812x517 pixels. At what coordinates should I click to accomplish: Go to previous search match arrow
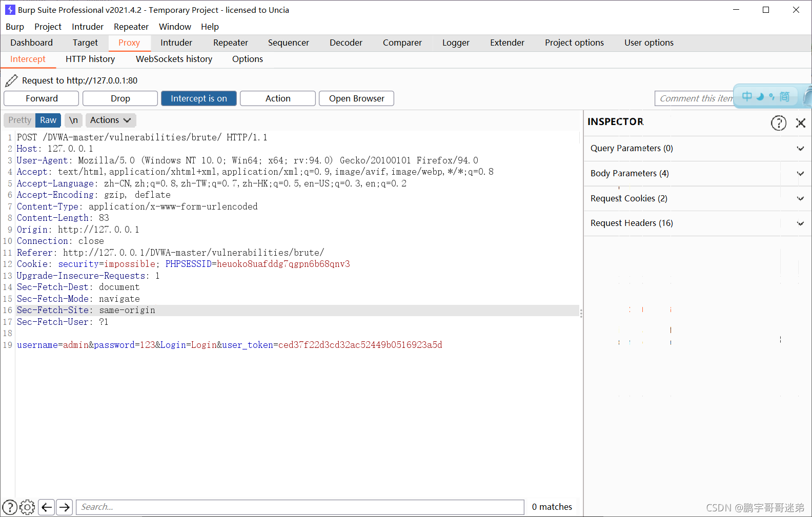click(47, 507)
